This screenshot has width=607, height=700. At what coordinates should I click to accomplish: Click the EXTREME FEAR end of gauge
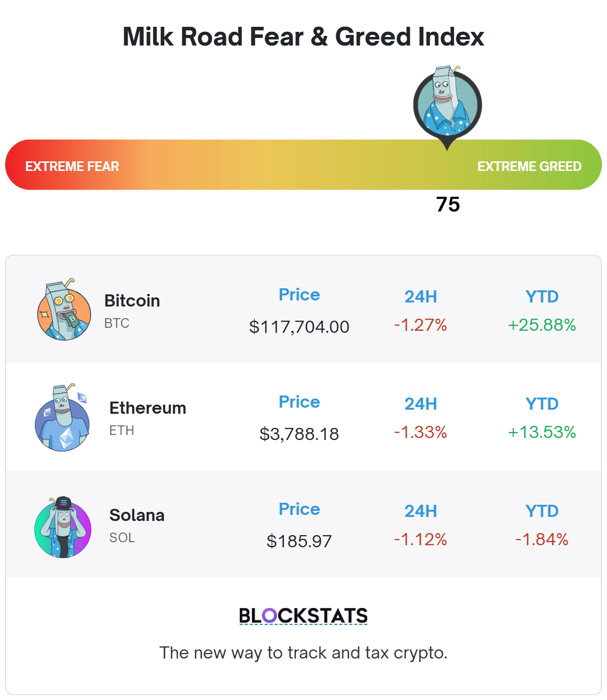(x=72, y=166)
